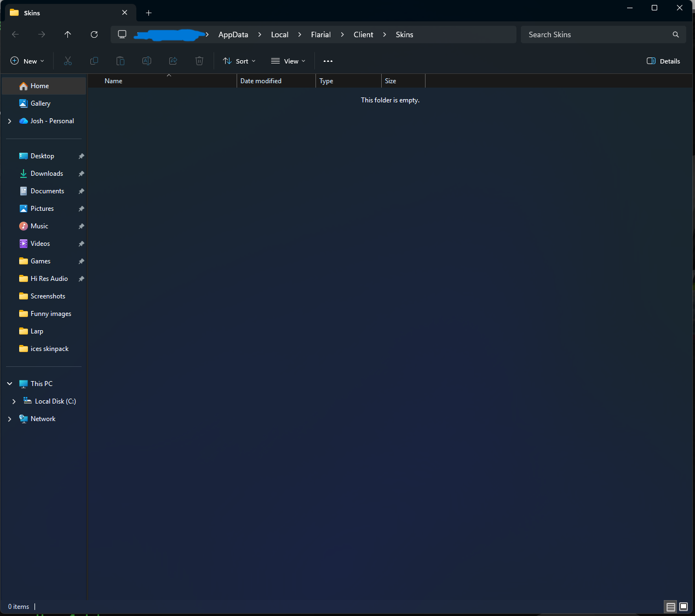Open the Sort dropdown
The image size is (695, 616).
(239, 61)
